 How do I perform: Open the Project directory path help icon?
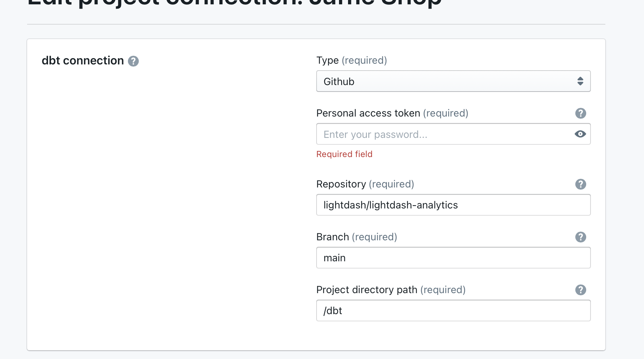[x=580, y=290]
